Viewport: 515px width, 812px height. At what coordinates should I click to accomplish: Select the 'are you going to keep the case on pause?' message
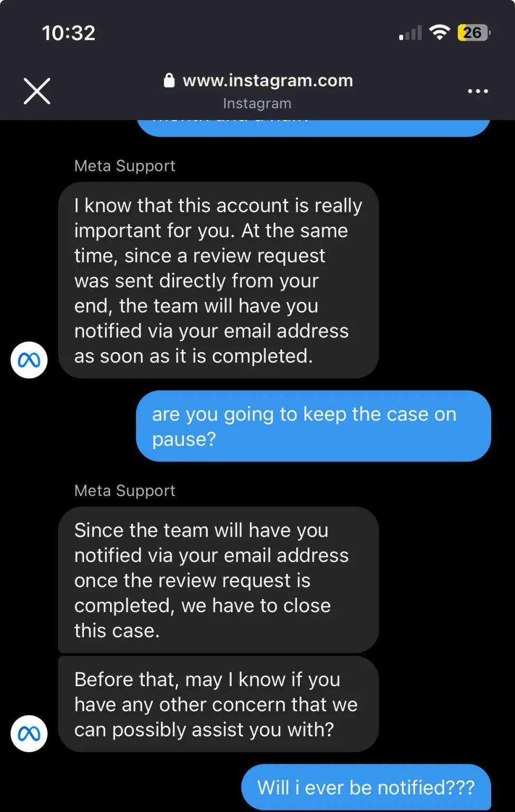pyautogui.click(x=313, y=426)
